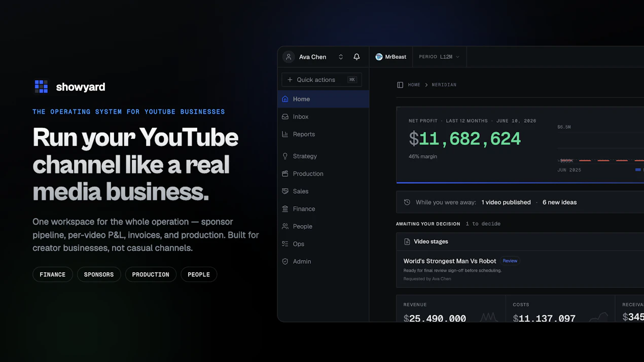Click the 'JUN 2025' chart axis label
644x362 pixels.
point(569,170)
